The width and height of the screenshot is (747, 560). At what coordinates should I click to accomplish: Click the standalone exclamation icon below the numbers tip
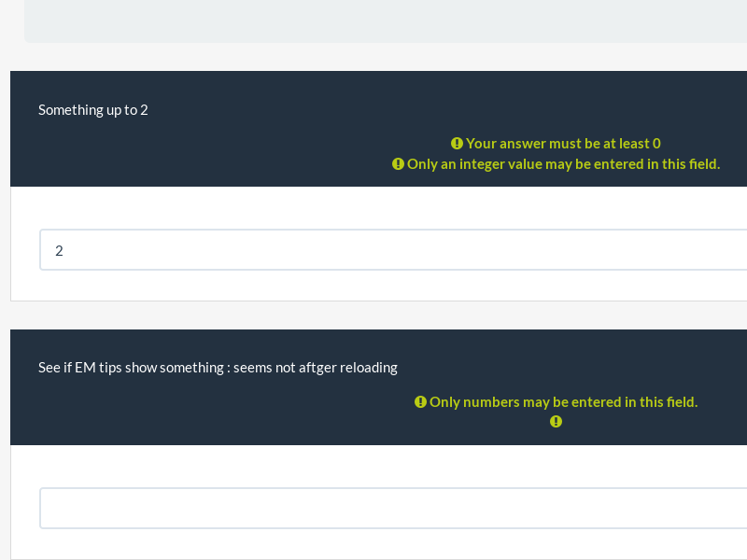556,422
